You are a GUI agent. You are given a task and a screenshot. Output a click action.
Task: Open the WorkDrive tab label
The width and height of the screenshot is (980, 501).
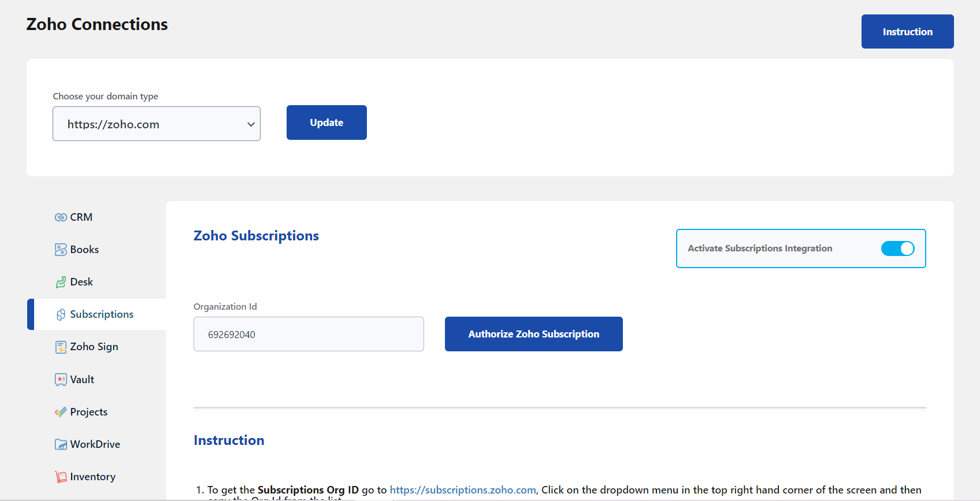tap(95, 444)
